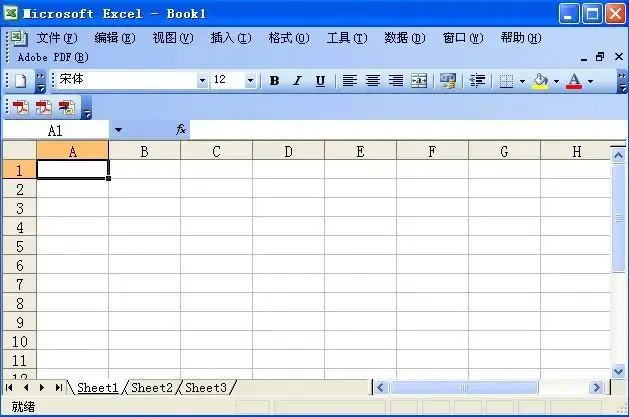Click the formula bar input area
This screenshot has height=417, width=629.
(x=408, y=130)
